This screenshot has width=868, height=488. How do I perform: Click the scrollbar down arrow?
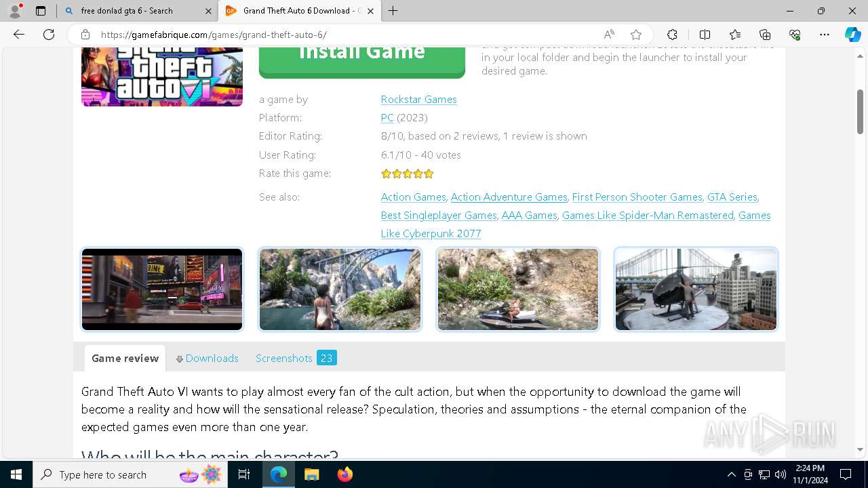(x=860, y=449)
